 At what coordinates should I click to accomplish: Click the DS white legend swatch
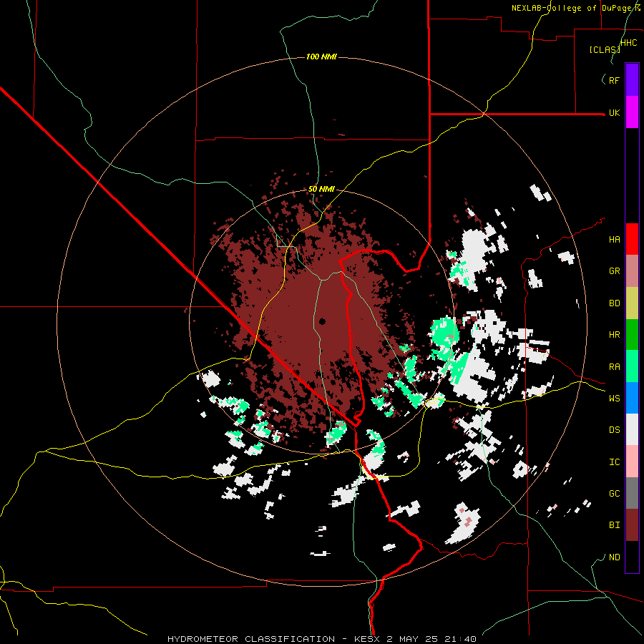(x=632, y=429)
